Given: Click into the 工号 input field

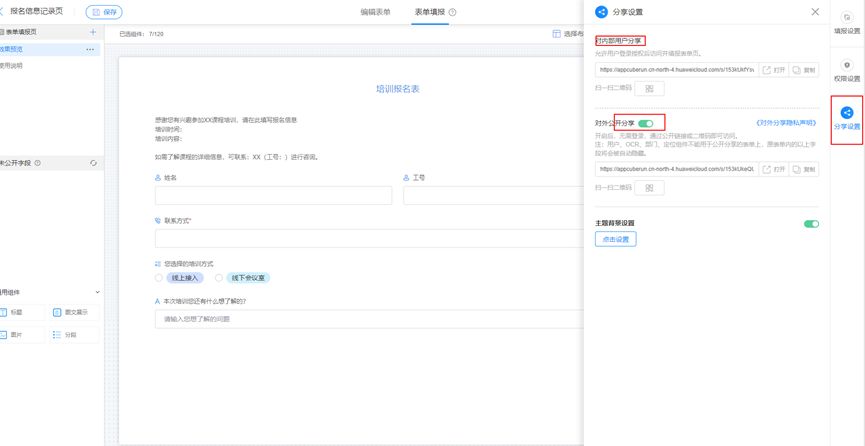Looking at the screenshot, I should (493, 195).
